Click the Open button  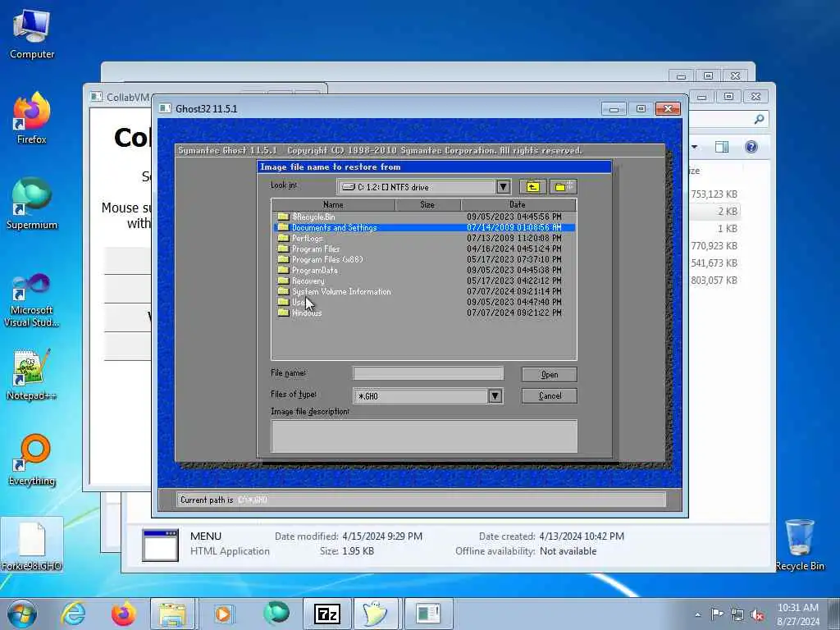pyautogui.click(x=549, y=374)
